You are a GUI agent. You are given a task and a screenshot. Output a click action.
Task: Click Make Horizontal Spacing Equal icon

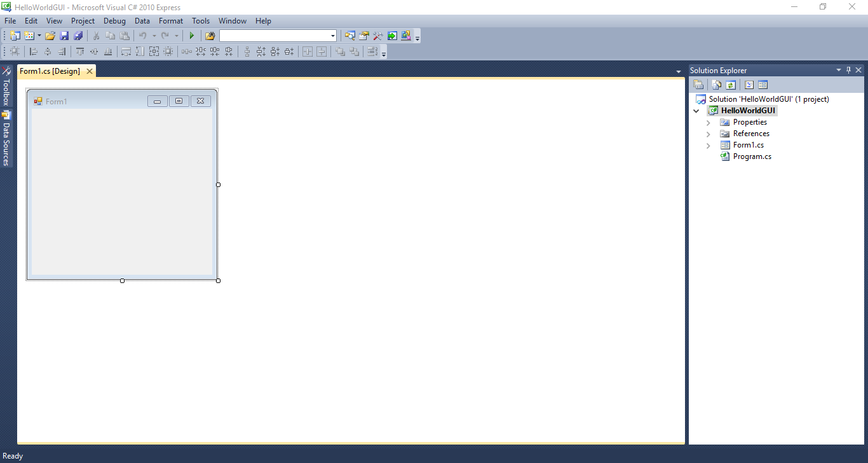coord(186,52)
